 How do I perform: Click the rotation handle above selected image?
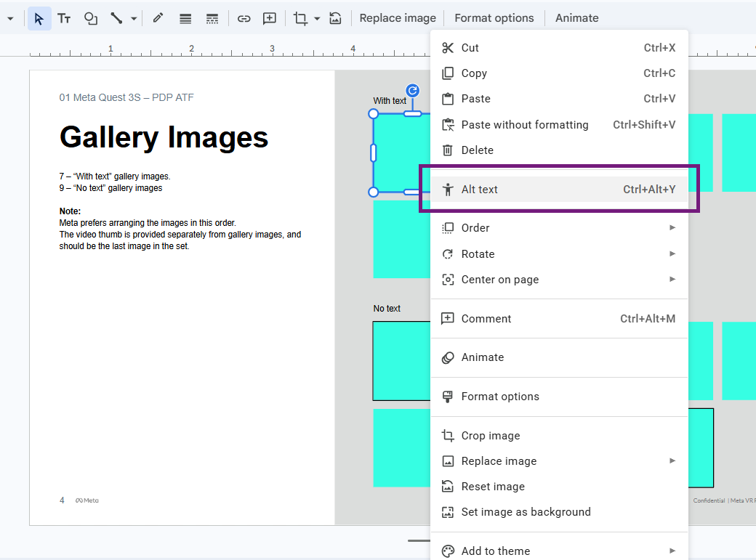coord(412,91)
